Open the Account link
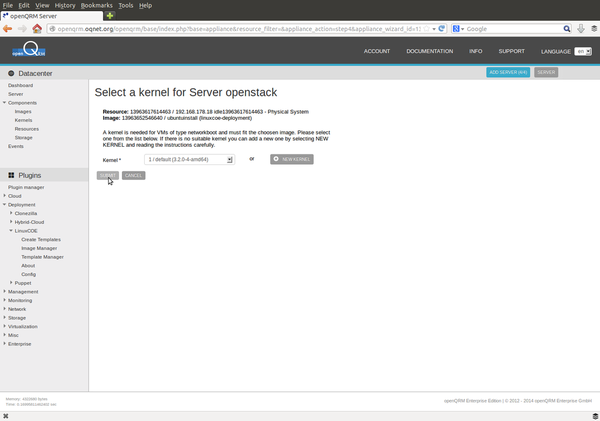 tap(377, 51)
